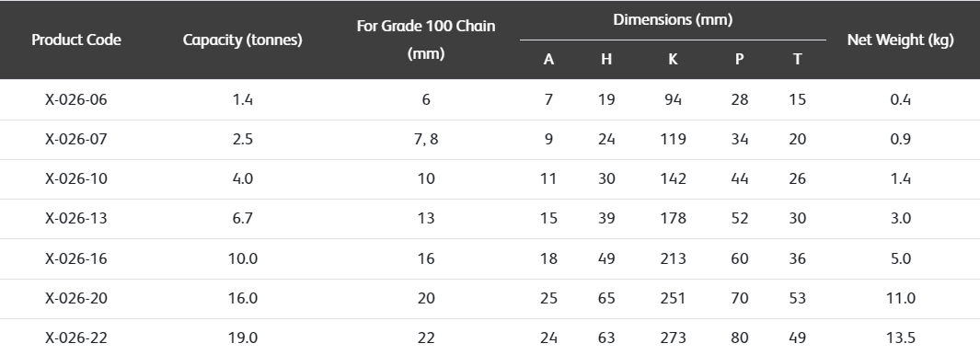980x355 pixels.
Task: Click the 7, 8 chain size cell
Action: [426, 139]
